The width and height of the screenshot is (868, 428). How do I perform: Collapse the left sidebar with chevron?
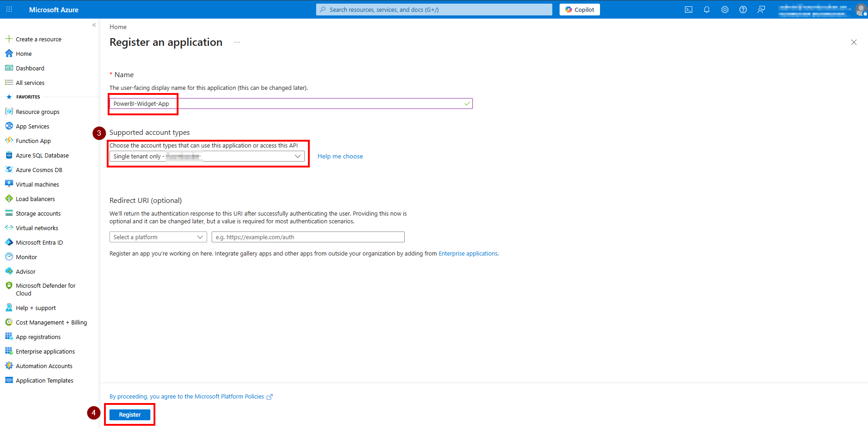click(94, 25)
